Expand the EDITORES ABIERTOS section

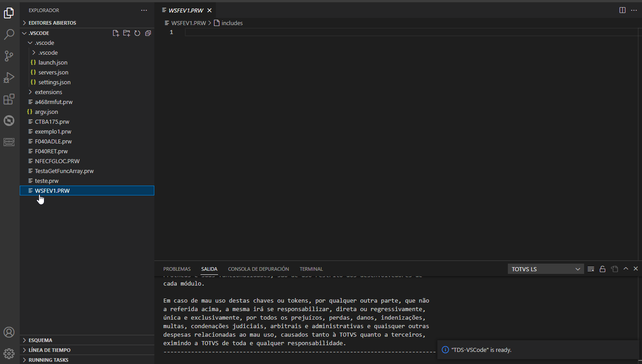point(87,23)
